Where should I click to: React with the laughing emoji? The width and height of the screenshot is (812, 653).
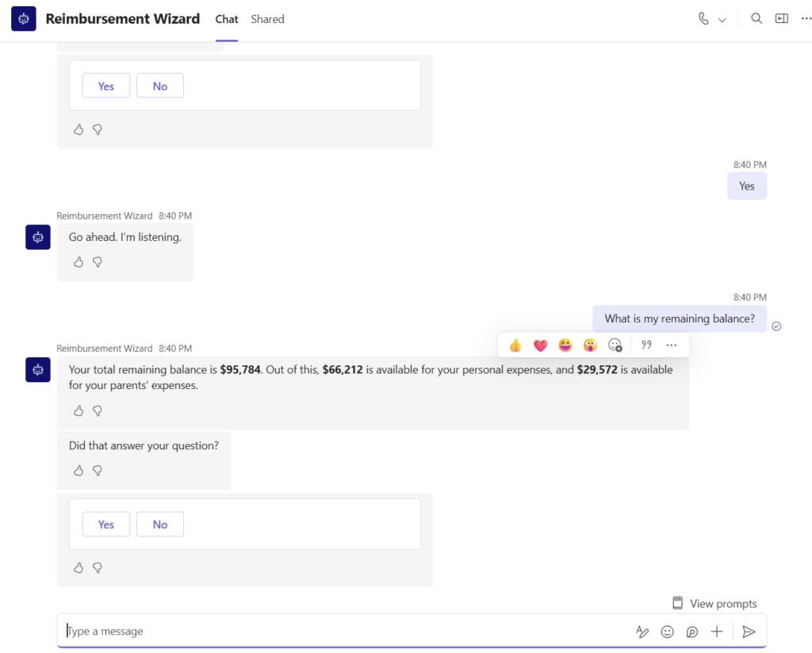pos(565,345)
